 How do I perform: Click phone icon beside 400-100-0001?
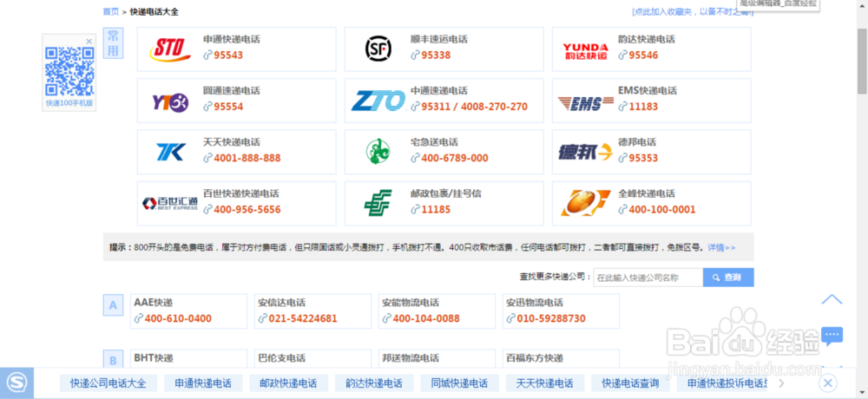pyautogui.click(x=622, y=210)
